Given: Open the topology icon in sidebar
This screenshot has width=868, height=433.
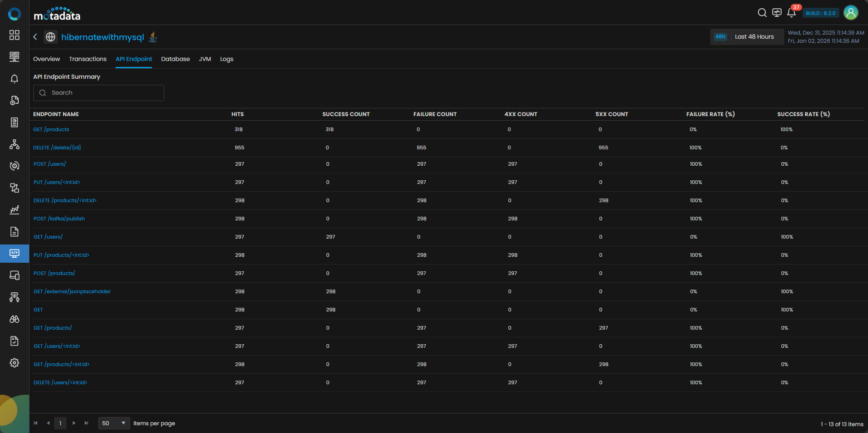Looking at the screenshot, I should coord(15,144).
